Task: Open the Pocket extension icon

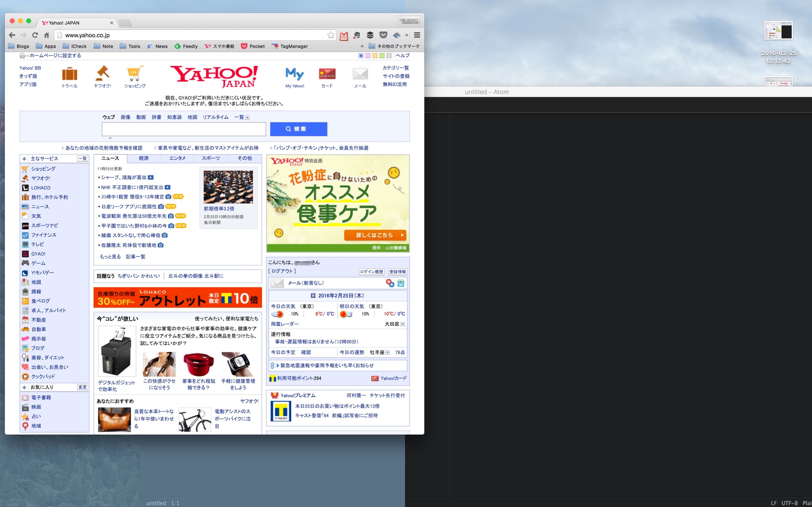Action: coord(383,35)
